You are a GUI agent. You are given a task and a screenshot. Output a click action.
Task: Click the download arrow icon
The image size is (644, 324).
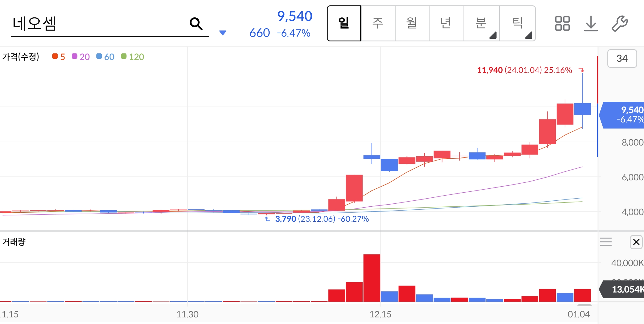[591, 23]
